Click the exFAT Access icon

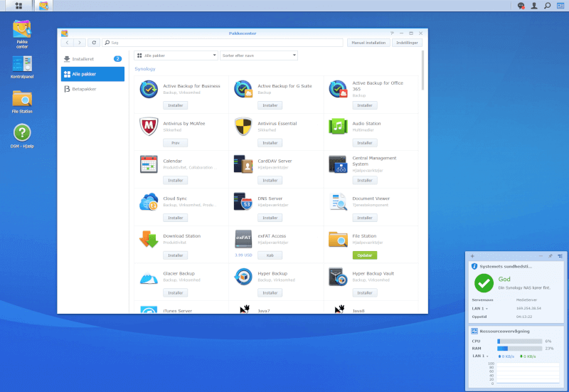pos(243,238)
